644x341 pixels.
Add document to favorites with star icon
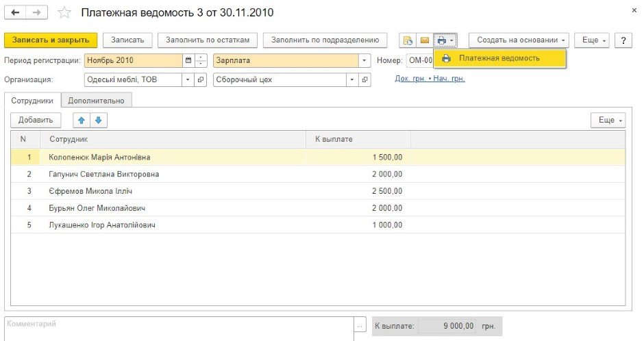point(64,13)
